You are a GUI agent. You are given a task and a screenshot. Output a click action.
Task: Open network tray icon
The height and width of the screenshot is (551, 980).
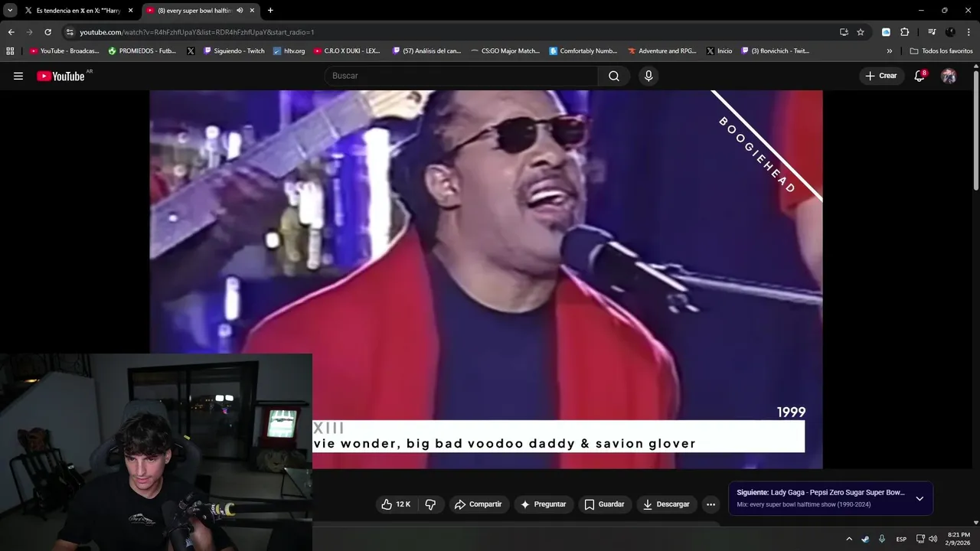[920, 539]
